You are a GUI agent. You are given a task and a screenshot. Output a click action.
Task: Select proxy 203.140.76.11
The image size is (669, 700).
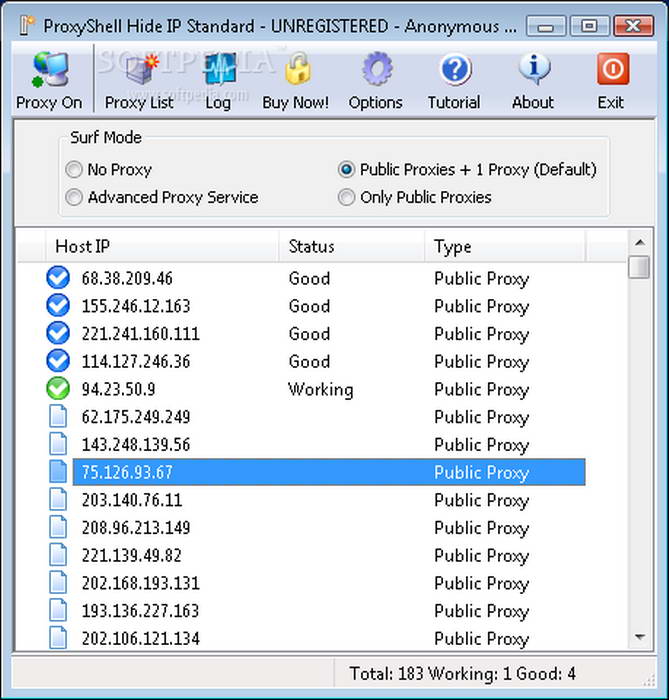[132, 500]
